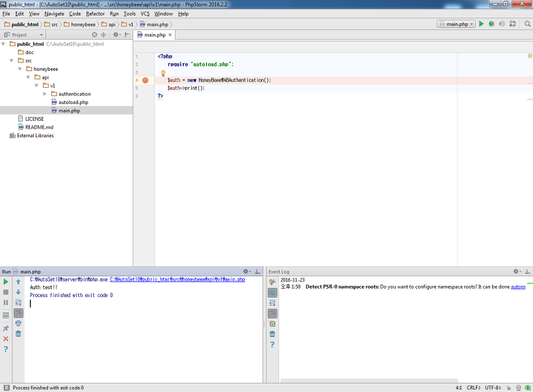Open Run panel help question mark
This screenshot has height=392, width=533.
6,349
